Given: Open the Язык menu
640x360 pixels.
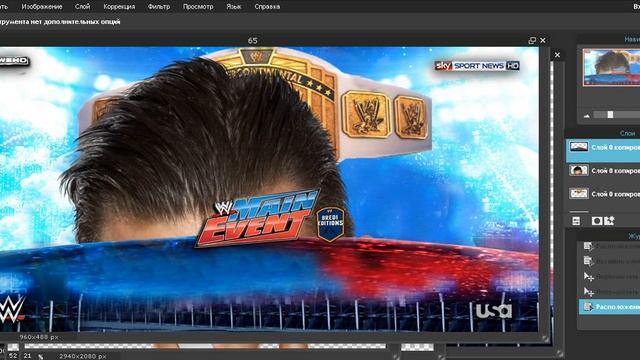Looking at the screenshot, I should (233, 7).
